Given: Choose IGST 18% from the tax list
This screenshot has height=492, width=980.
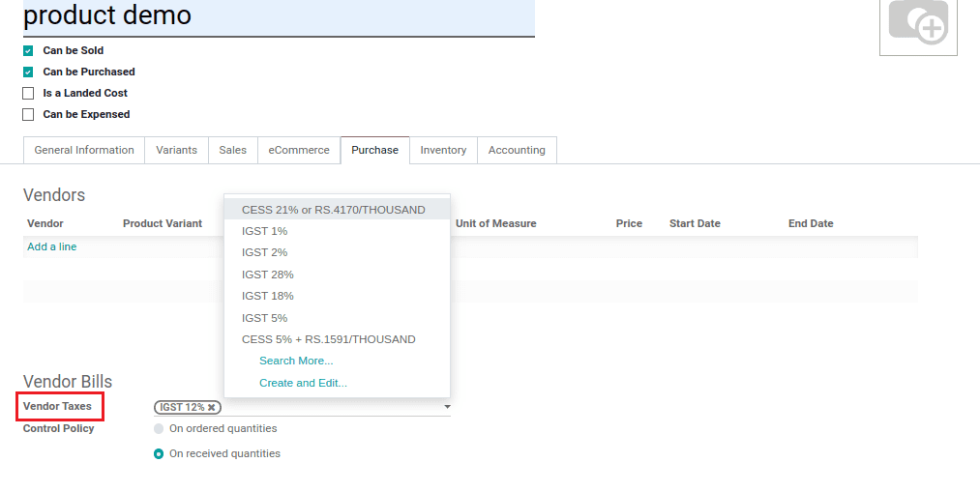Looking at the screenshot, I should (x=337, y=296).
